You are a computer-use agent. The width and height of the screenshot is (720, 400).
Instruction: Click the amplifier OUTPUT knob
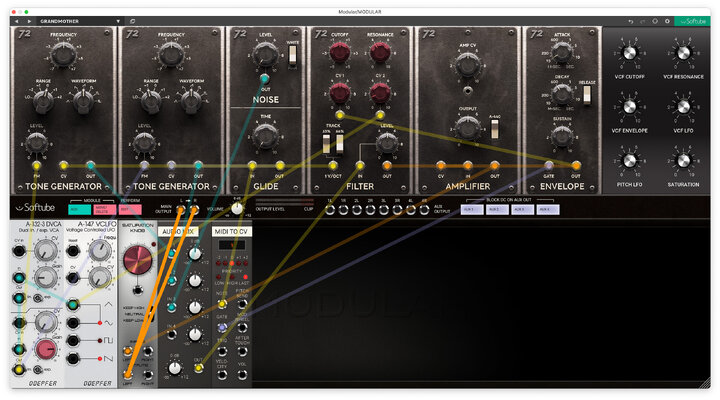[x=468, y=128]
